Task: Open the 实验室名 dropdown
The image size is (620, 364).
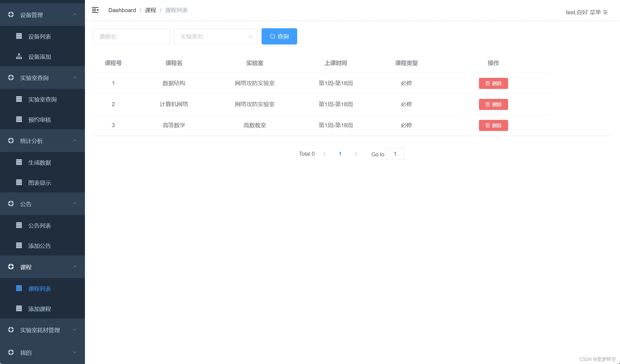Action: (216, 36)
